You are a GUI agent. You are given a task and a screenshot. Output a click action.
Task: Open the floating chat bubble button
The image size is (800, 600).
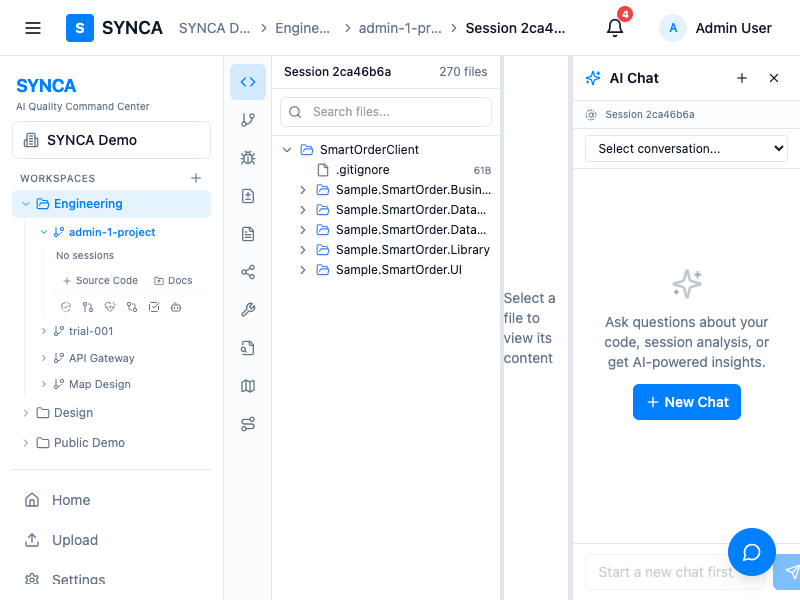[x=752, y=552]
